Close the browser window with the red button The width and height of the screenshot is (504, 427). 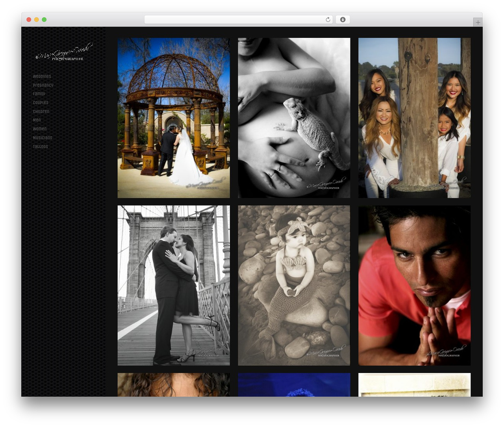[x=29, y=20]
